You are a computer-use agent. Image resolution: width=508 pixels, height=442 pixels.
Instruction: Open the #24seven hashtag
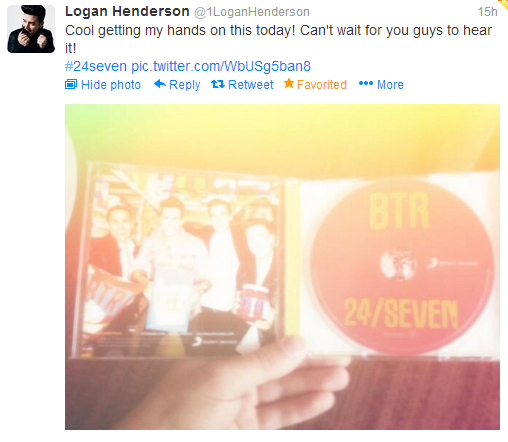[x=96, y=66]
